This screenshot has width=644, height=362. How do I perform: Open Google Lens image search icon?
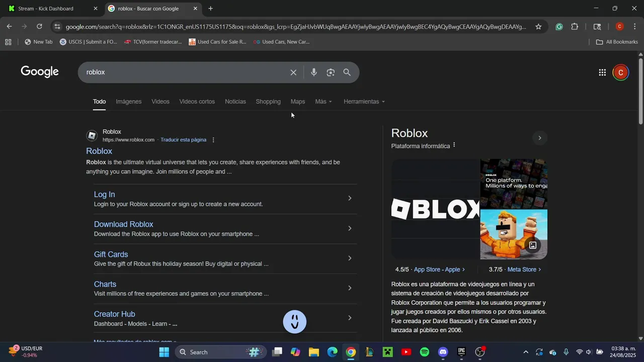pyautogui.click(x=331, y=72)
